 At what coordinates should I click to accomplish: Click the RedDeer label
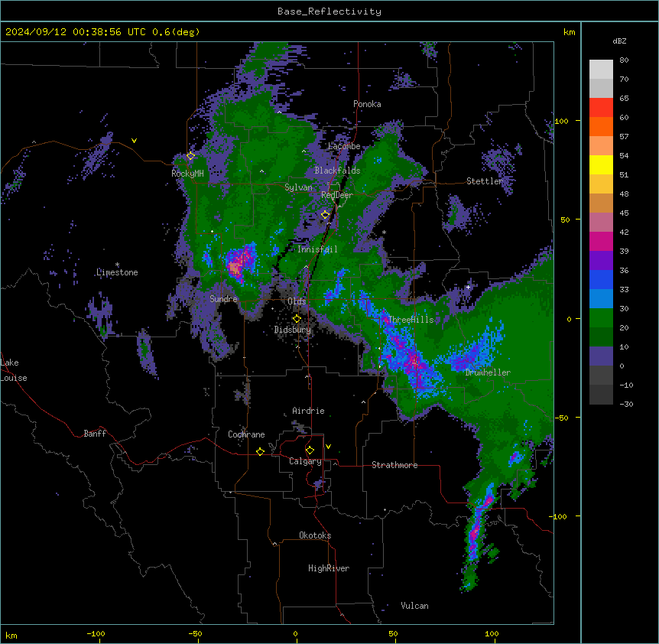pyautogui.click(x=337, y=195)
